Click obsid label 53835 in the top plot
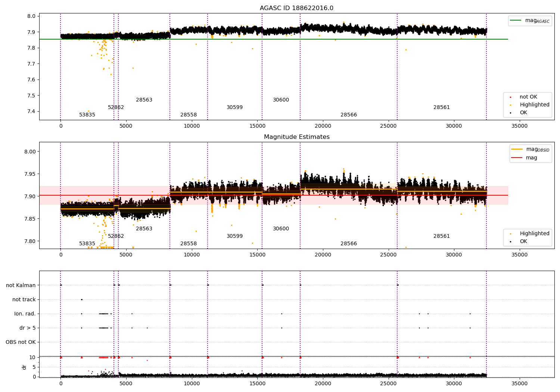Image resolution: width=560 pixels, height=392 pixels. tap(87, 115)
